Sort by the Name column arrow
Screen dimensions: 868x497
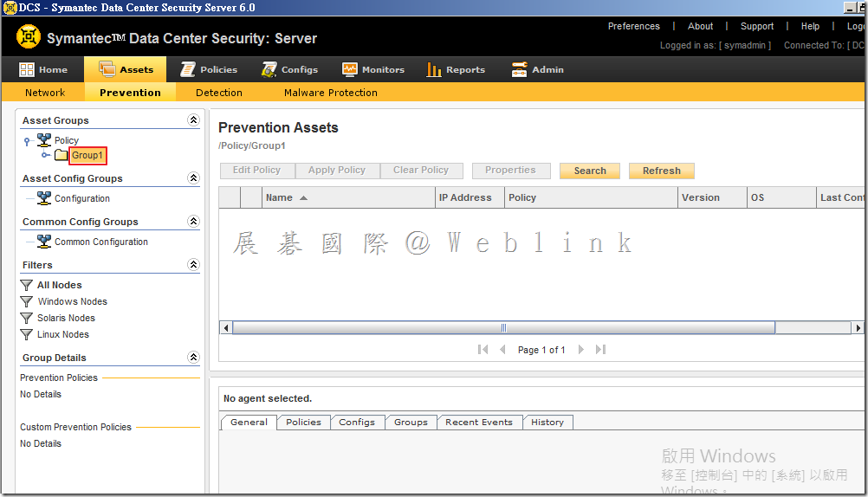(303, 197)
